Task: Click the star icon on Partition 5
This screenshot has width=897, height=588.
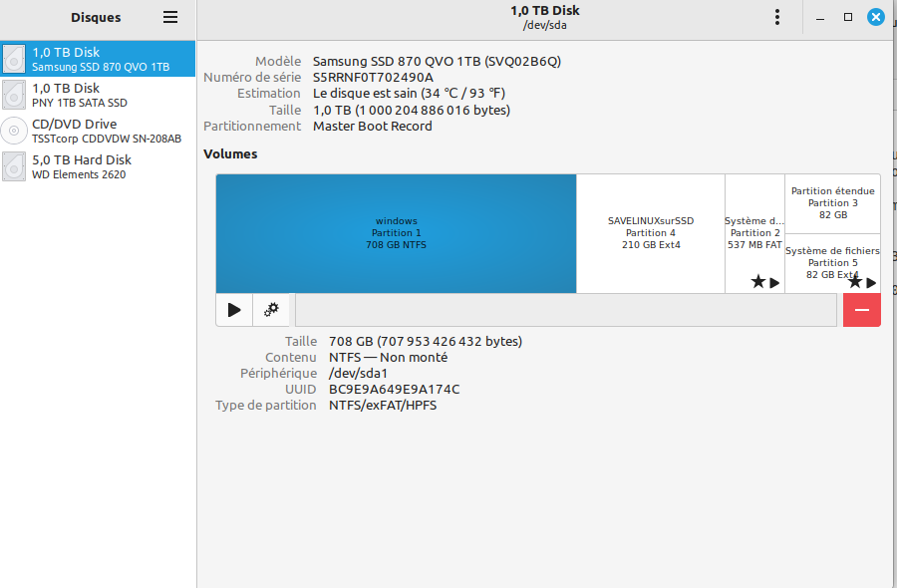Action: point(855,281)
